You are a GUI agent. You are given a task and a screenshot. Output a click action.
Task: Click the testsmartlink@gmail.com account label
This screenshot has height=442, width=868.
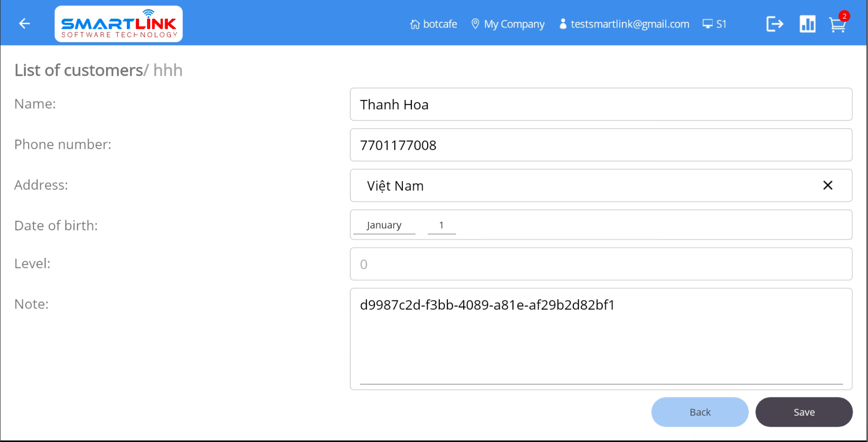[x=630, y=24]
